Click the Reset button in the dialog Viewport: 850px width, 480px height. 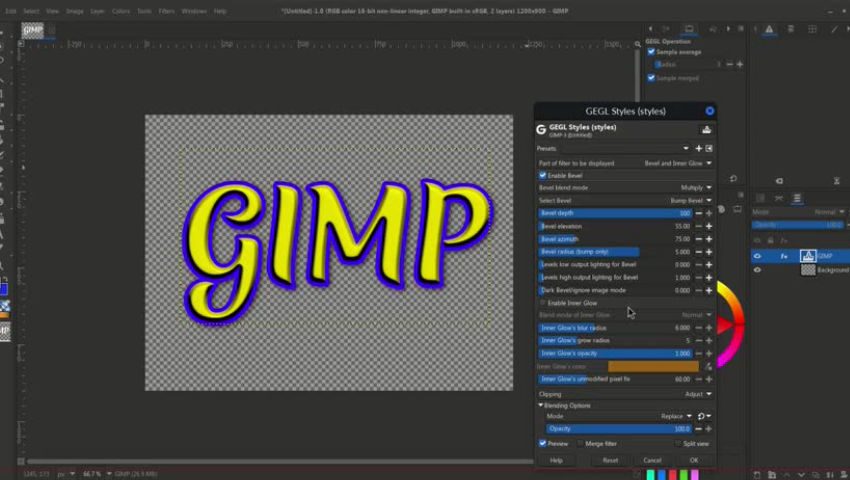pyautogui.click(x=610, y=460)
